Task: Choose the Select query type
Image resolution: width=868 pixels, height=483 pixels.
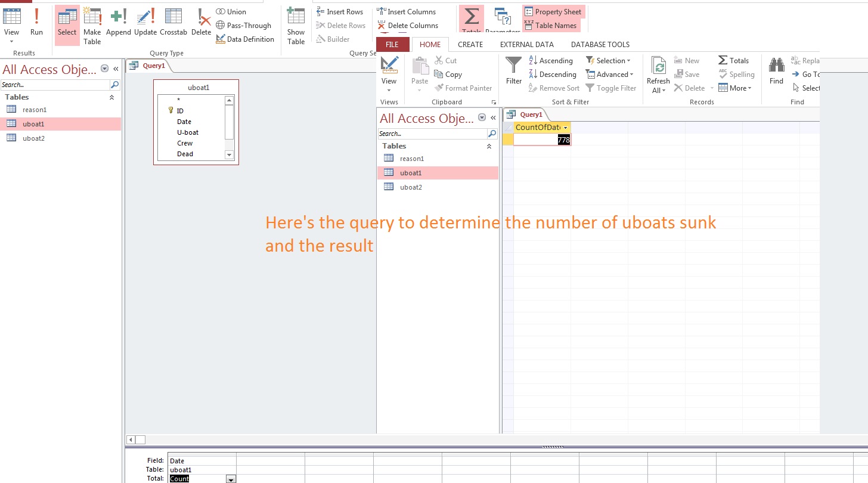Action: click(67, 25)
